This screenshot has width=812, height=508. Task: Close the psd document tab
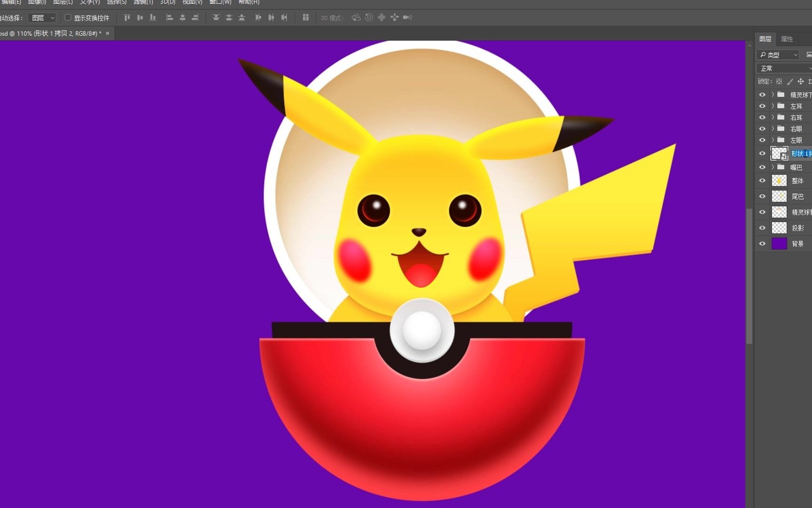tap(107, 33)
